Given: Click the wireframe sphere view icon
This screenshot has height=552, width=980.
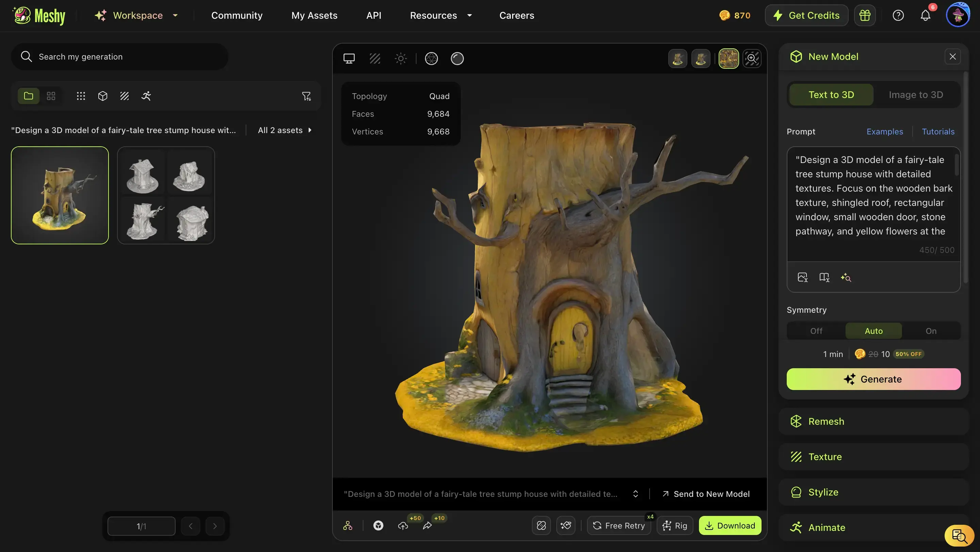Looking at the screenshot, I should [x=431, y=59].
